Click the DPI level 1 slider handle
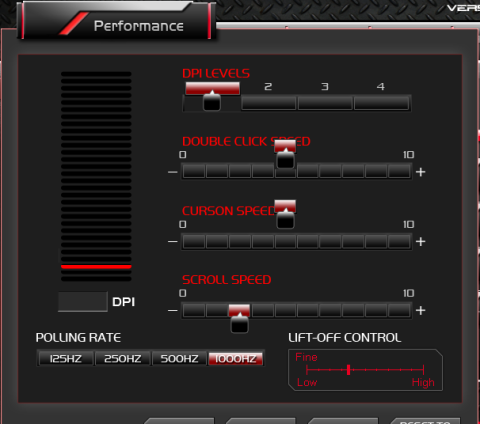This screenshot has width=480, height=424. [x=212, y=100]
